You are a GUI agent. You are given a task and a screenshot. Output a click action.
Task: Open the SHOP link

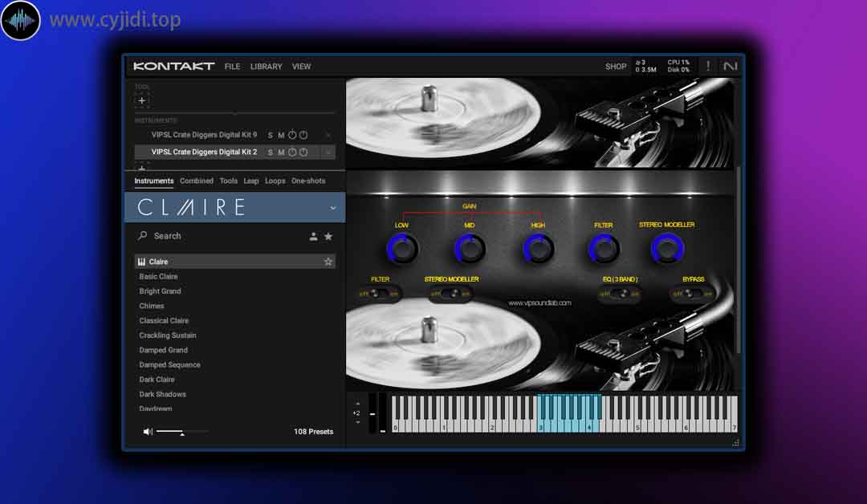[x=616, y=67]
